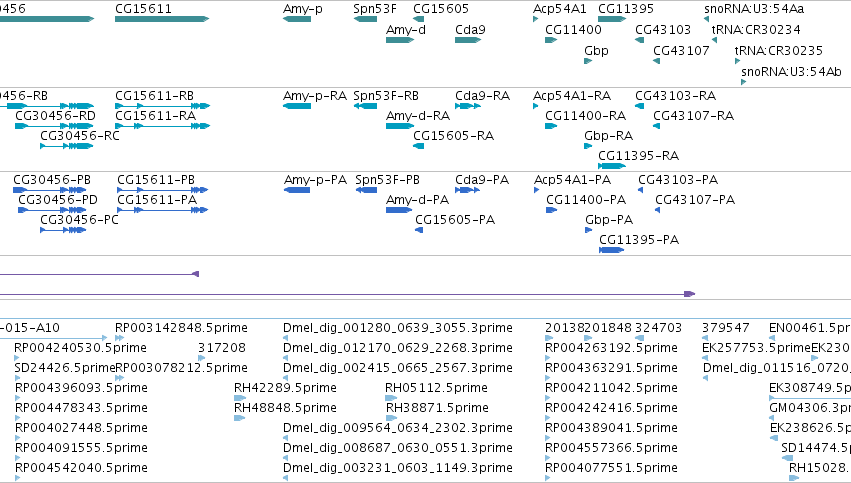This screenshot has height=483, width=851.
Task: Click the Gbp-PA label
Action: [x=609, y=220]
